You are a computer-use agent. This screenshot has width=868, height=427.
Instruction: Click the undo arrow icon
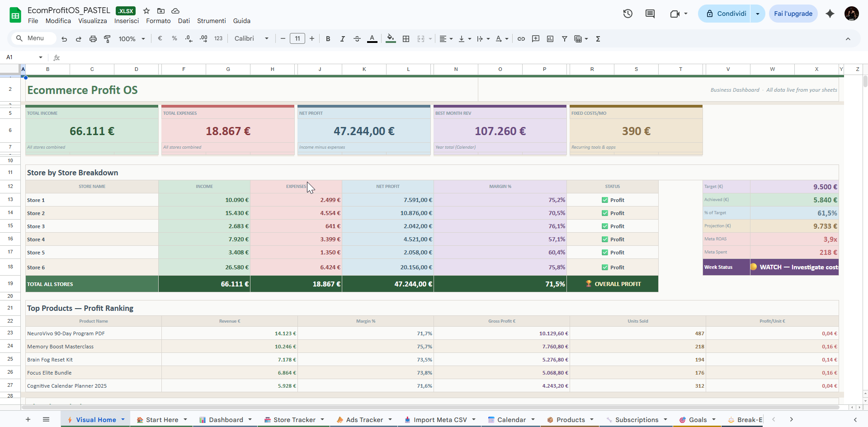pos(64,39)
